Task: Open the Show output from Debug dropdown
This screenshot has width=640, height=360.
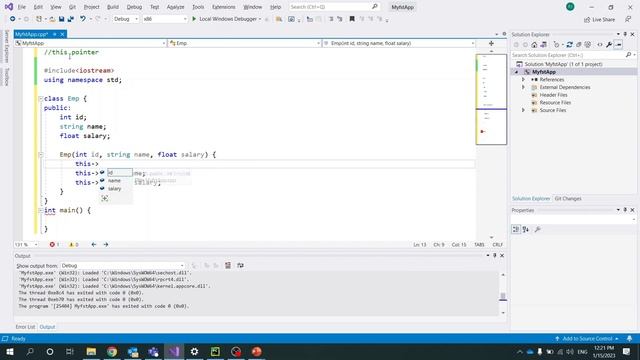Action: tap(122, 266)
